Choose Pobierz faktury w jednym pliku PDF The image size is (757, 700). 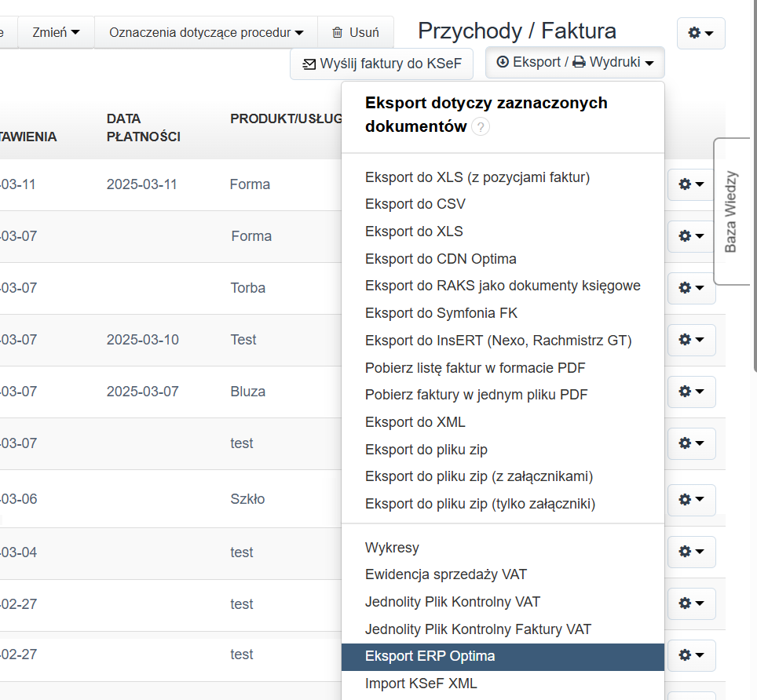pyautogui.click(x=476, y=395)
